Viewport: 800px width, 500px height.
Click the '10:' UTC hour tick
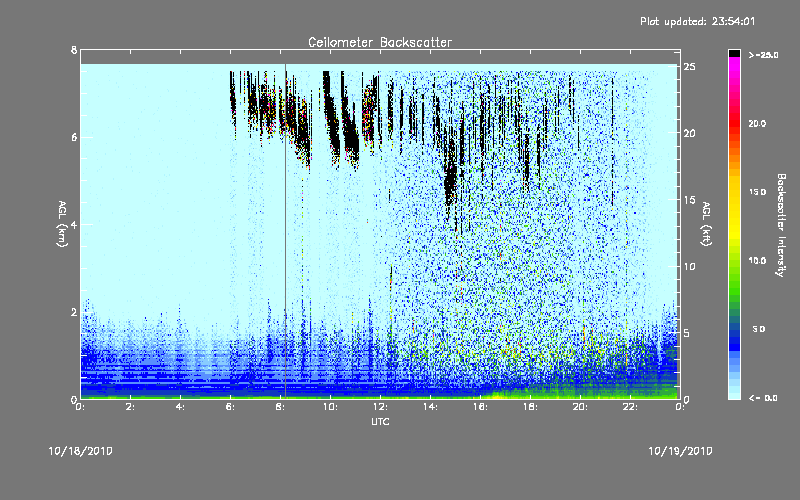330,407
